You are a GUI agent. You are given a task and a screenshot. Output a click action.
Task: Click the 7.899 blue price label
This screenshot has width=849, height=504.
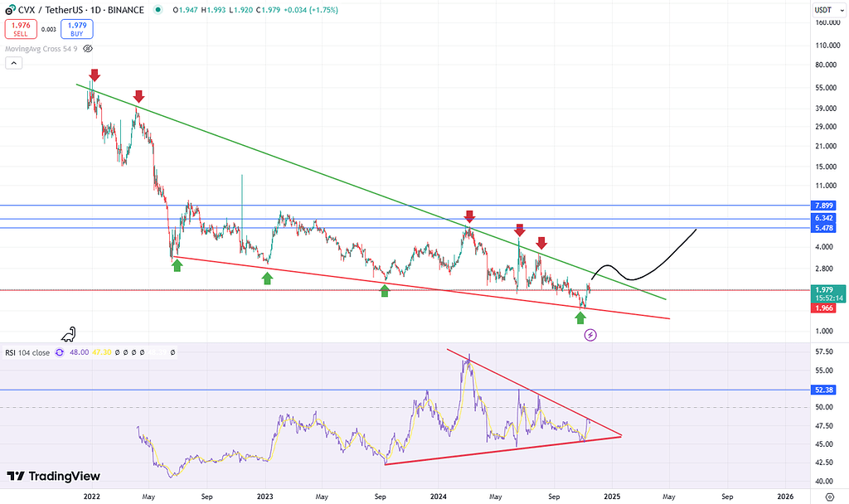[x=826, y=205]
